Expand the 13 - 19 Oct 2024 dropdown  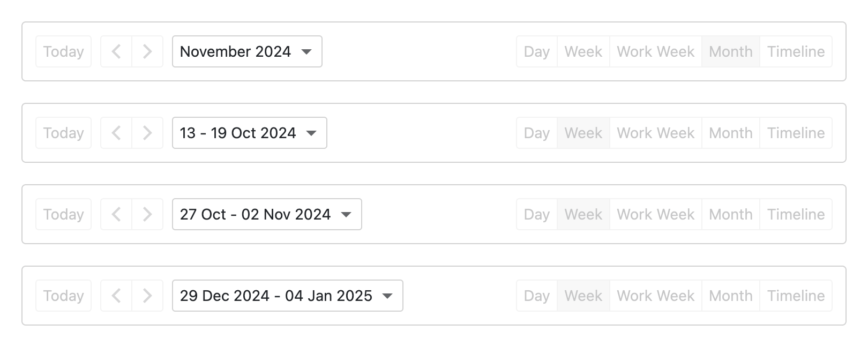249,133
